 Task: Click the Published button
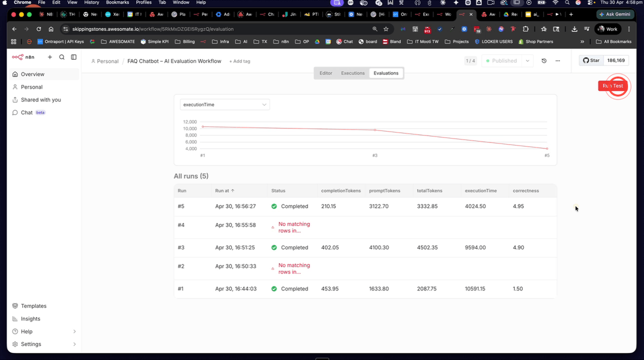[501, 61]
